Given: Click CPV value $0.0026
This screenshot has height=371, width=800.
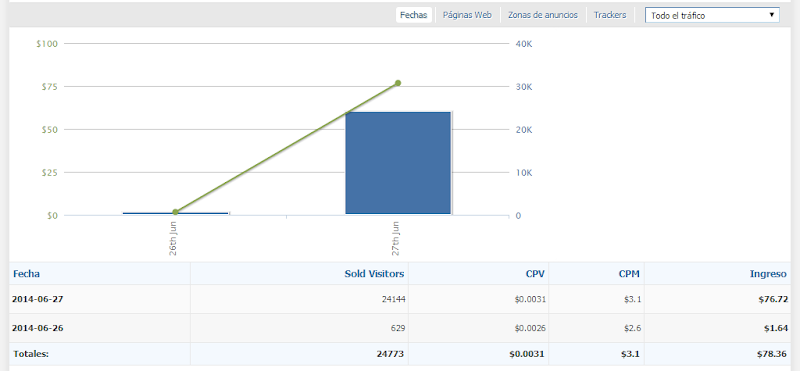Looking at the screenshot, I should (x=531, y=328).
